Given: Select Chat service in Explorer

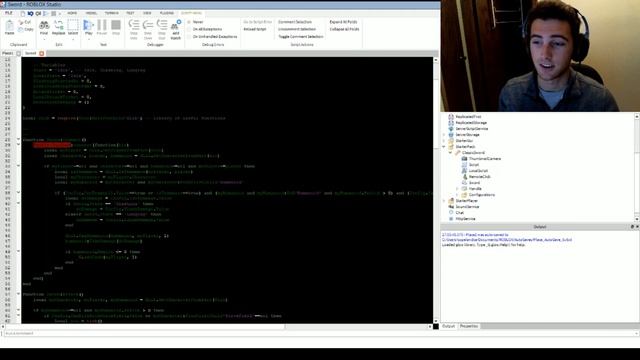Looking at the screenshot, I should 460,213.
